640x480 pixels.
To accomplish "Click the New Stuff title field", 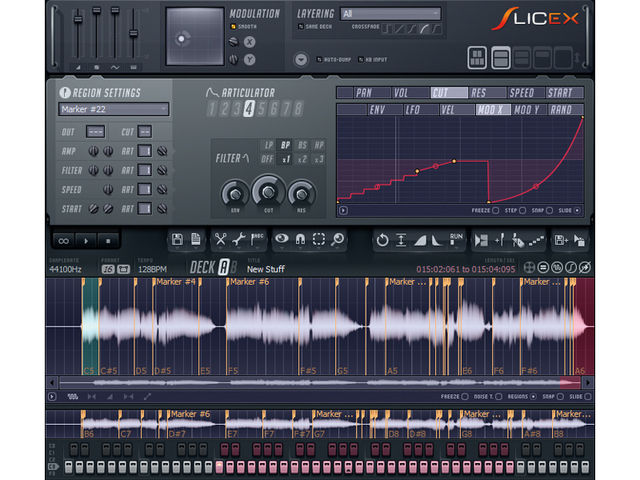I will coord(266,269).
